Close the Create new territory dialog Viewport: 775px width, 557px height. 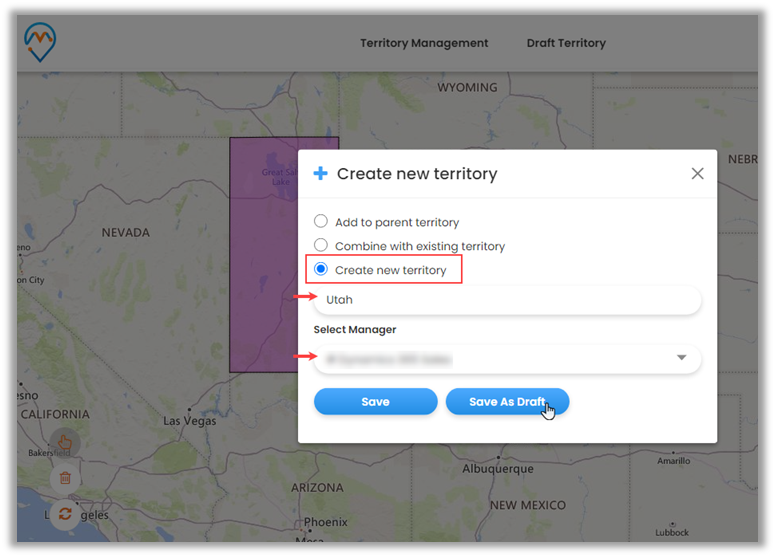pyautogui.click(x=697, y=173)
